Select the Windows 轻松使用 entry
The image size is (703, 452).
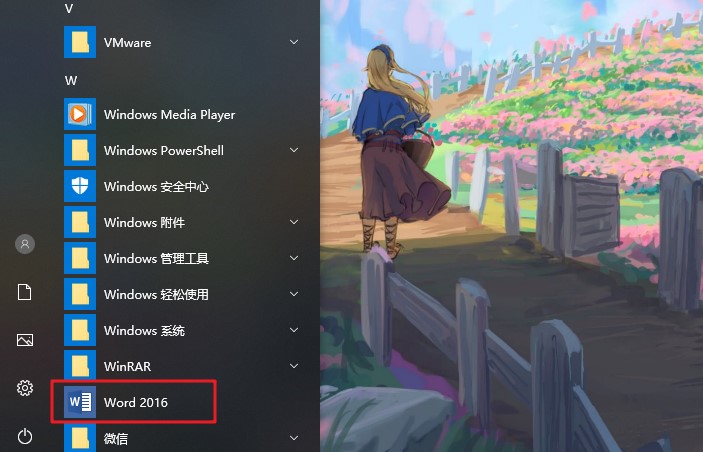point(183,294)
